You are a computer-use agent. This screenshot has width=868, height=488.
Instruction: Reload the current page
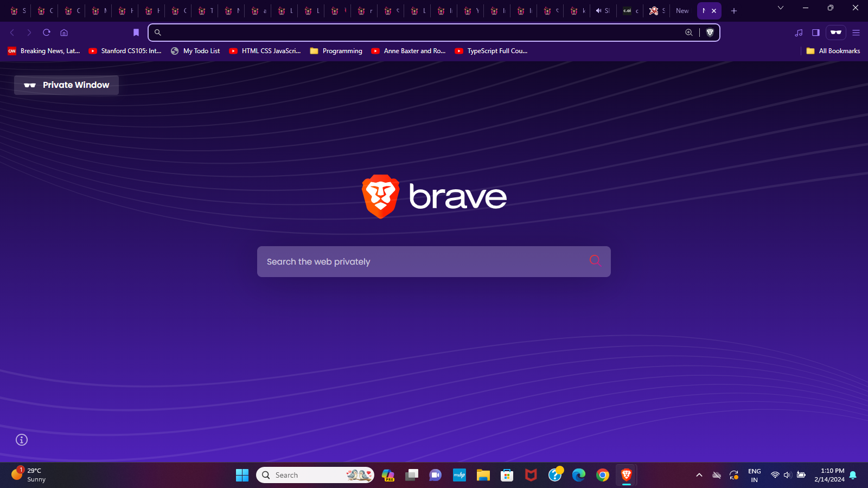point(47,33)
